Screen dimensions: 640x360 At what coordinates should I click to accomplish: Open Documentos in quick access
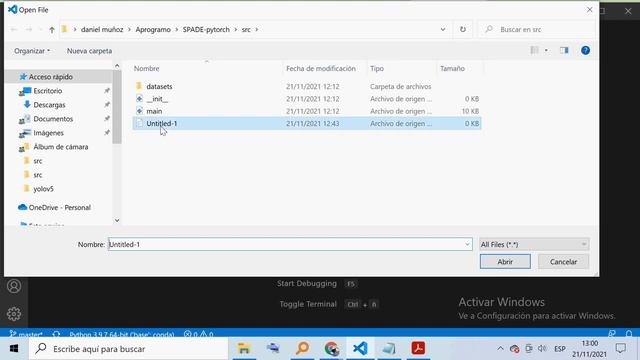click(53, 119)
